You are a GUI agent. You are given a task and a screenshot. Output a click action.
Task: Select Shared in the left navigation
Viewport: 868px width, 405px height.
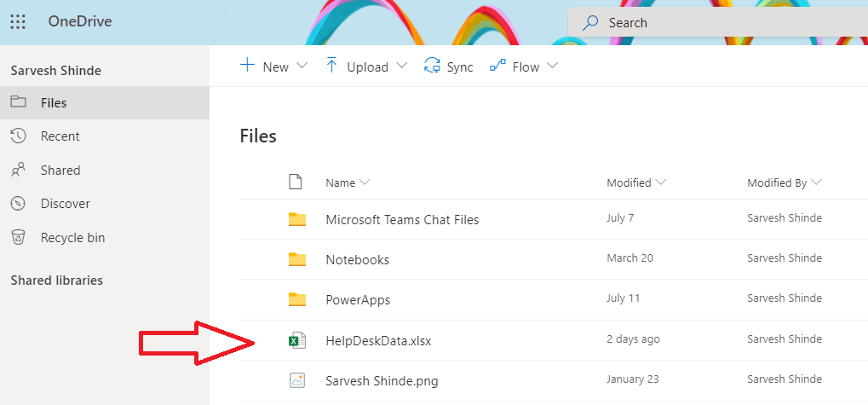(60, 171)
